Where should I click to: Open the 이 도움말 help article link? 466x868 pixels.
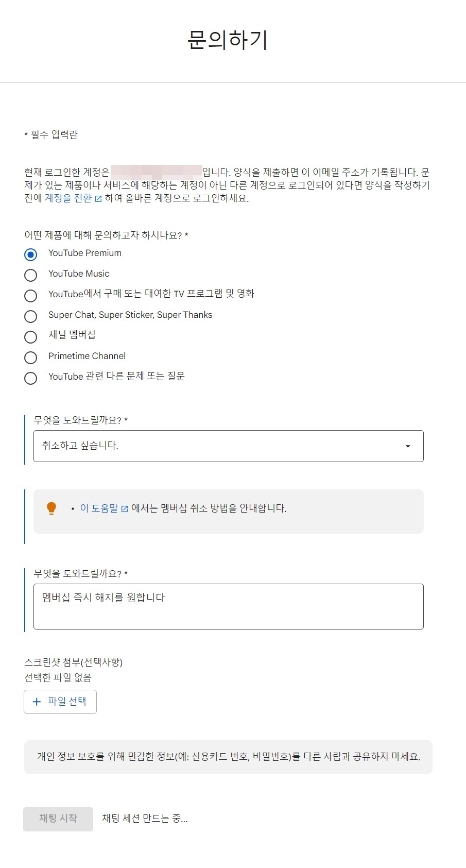pos(99,508)
